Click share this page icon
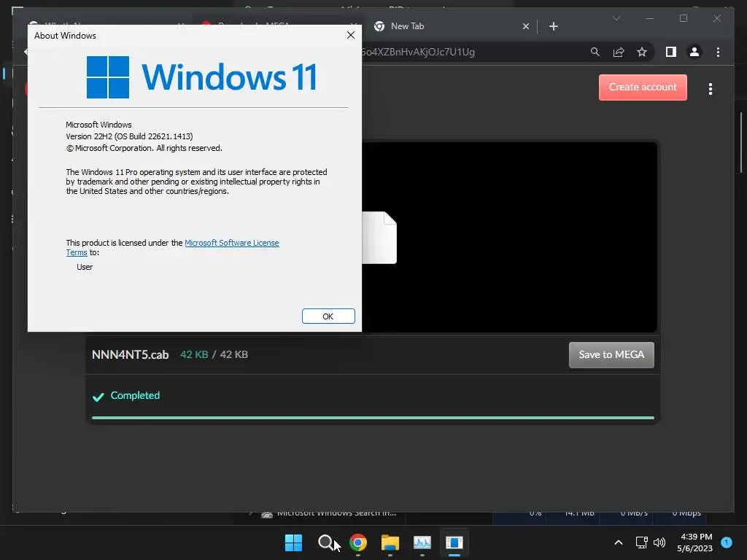 [619, 52]
